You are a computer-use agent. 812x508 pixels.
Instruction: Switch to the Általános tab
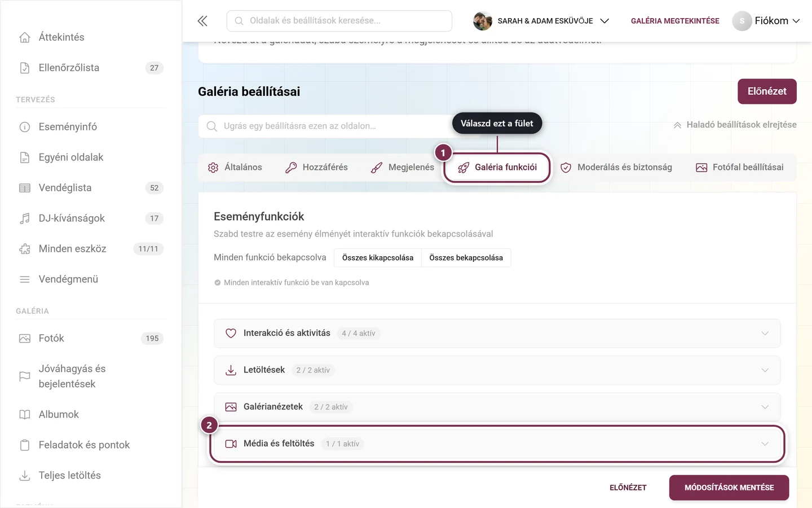(x=235, y=168)
